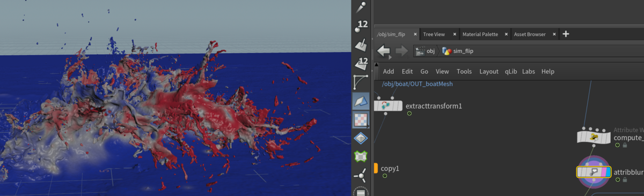Image resolution: width=644 pixels, height=196 pixels.
Task: Collapse network editor menu strip triangle
Action: (376, 65)
